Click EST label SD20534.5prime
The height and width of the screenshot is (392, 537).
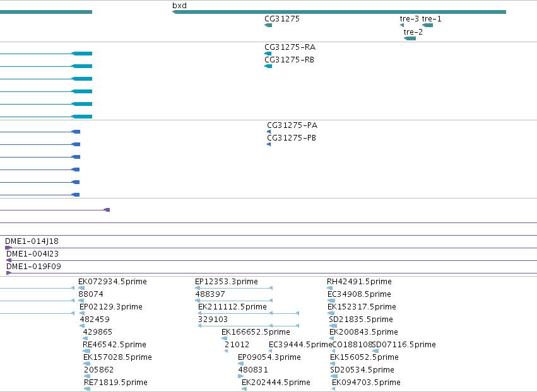(x=362, y=370)
